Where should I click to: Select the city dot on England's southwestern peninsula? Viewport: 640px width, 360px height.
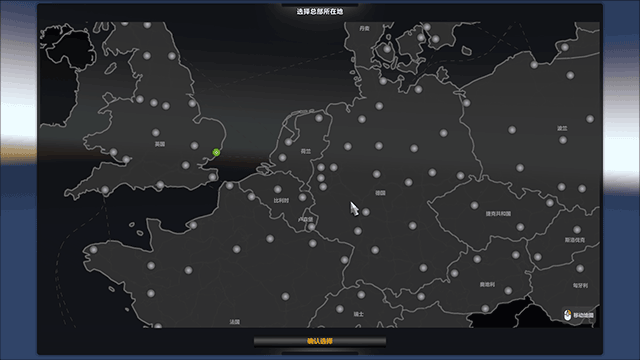tap(105, 190)
